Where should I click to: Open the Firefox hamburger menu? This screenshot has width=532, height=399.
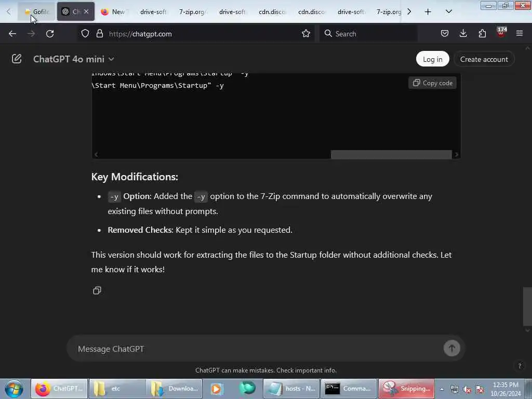pos(519,34)
